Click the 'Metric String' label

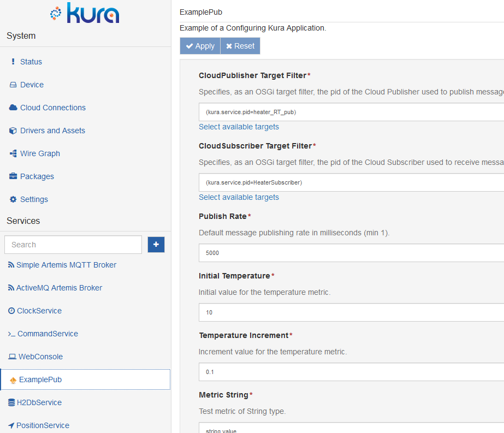coord(224,395)
